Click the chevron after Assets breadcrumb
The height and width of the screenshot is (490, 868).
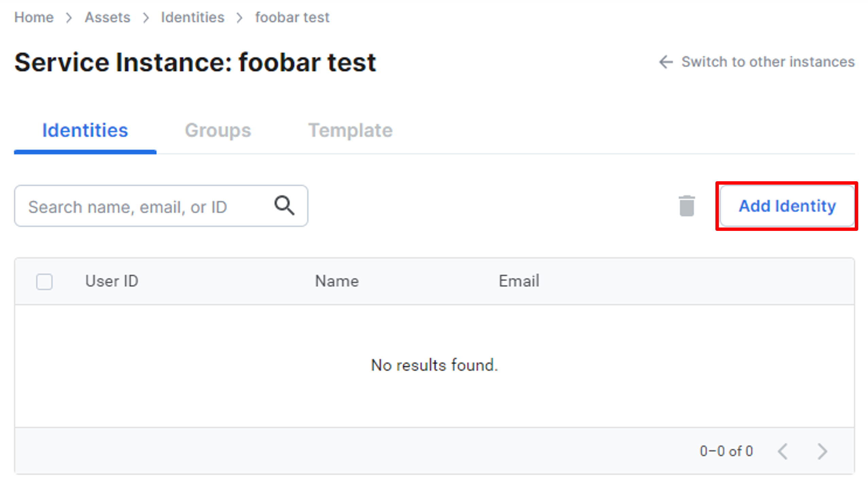146,17
